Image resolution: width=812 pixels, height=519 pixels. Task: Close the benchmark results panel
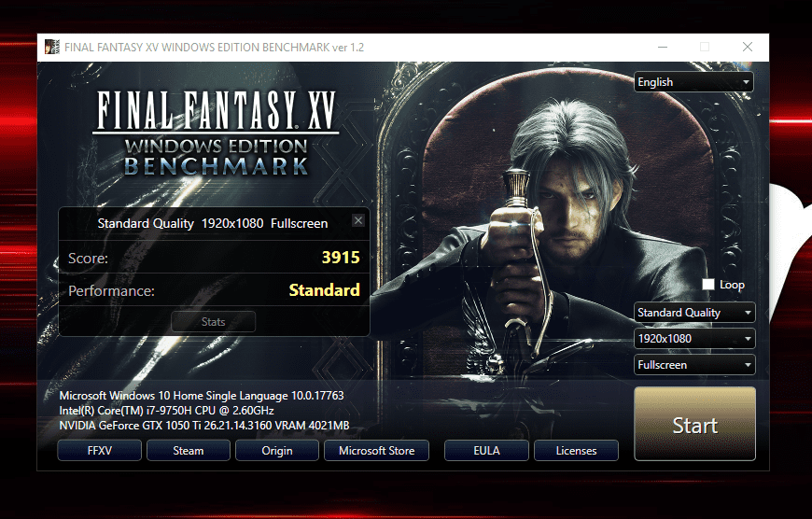(357, 220)
